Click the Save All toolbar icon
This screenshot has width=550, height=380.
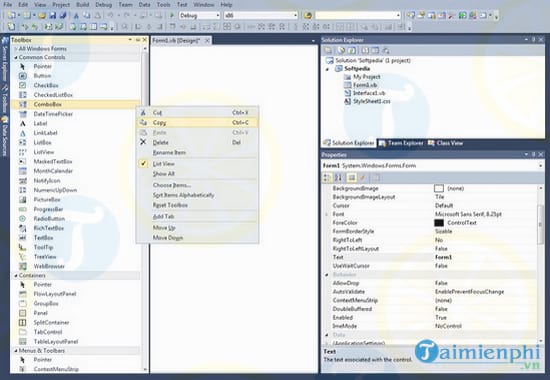[63, 15]
